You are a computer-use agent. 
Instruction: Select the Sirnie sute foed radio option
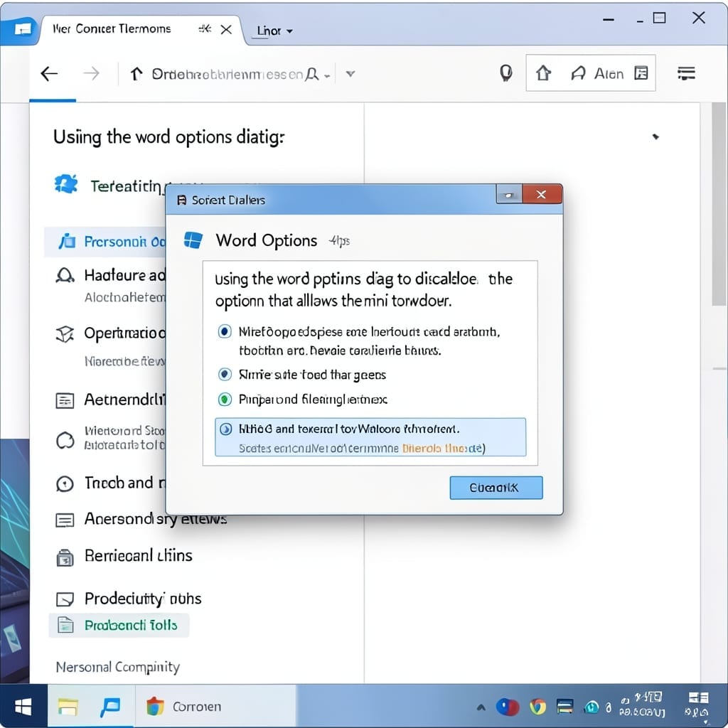(225, 374)
